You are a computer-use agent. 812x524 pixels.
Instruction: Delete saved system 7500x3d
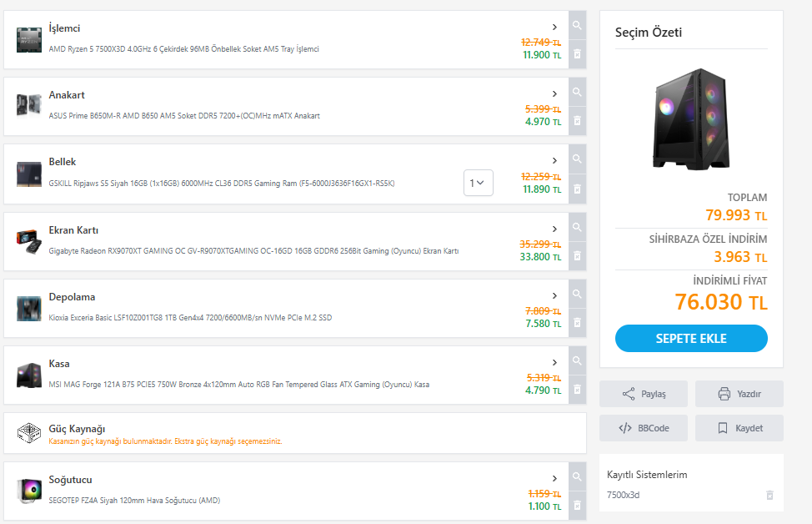tap(769, 495)
